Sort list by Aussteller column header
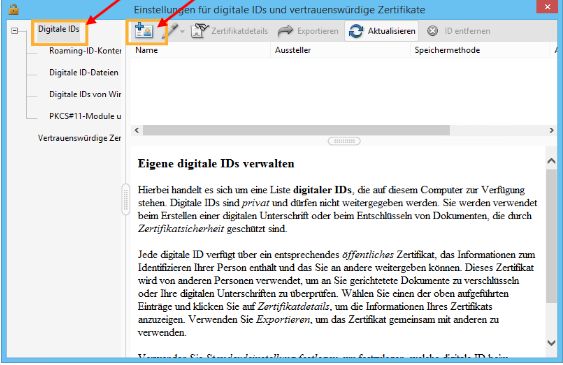Image resolution: width=563 pixels, height=365 pixels. click(x=293, y=50)
